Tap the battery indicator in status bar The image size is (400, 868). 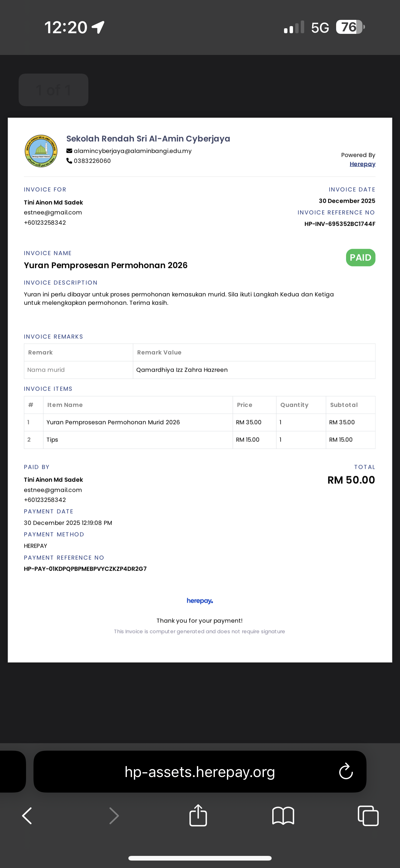[x=350, y=27]
